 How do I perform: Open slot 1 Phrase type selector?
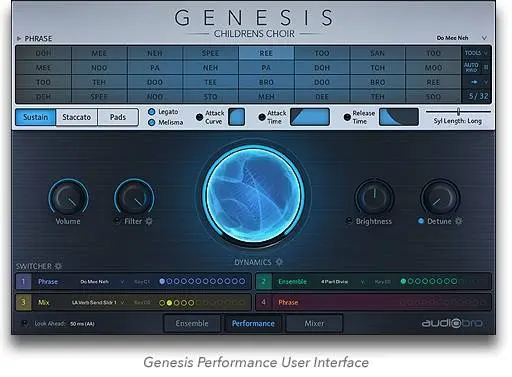coord(48,282)
